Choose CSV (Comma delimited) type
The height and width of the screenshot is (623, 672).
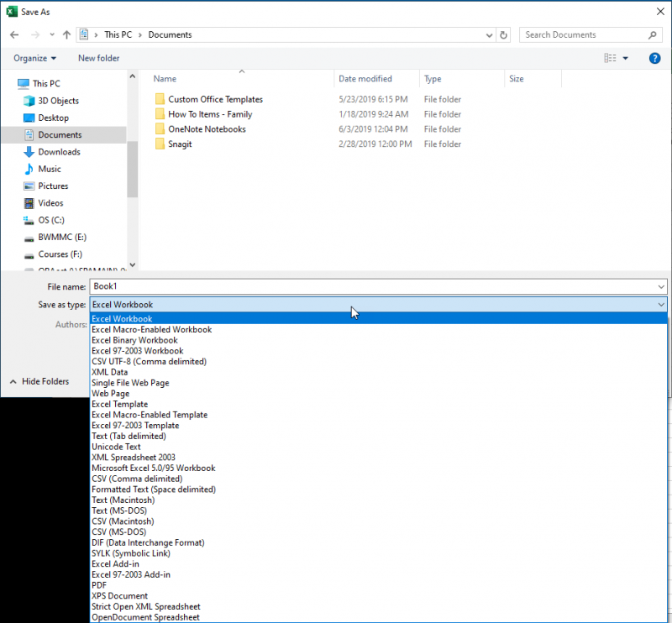379,479
